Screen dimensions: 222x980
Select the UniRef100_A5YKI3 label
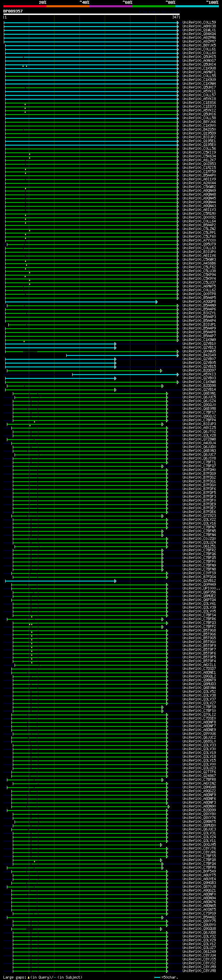(x=199, y=374)
